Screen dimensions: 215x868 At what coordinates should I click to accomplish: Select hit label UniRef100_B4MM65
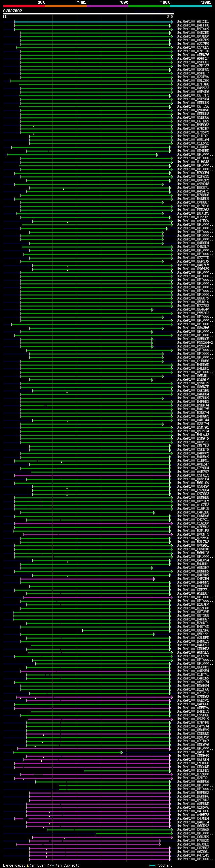click(193, 365)
